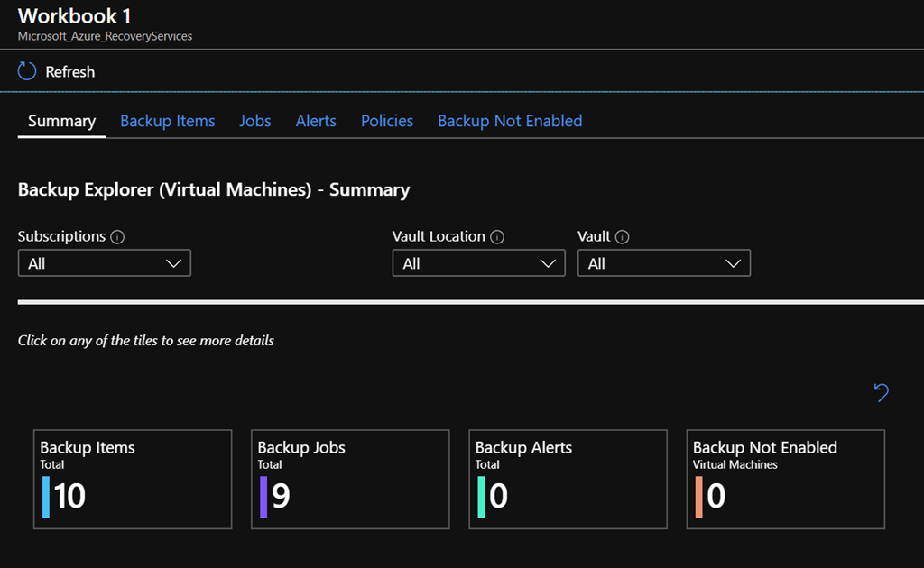This screenshot has height=568, width=924.
Task: Go to the Alerts tab
Action: (x=316, y=121)
